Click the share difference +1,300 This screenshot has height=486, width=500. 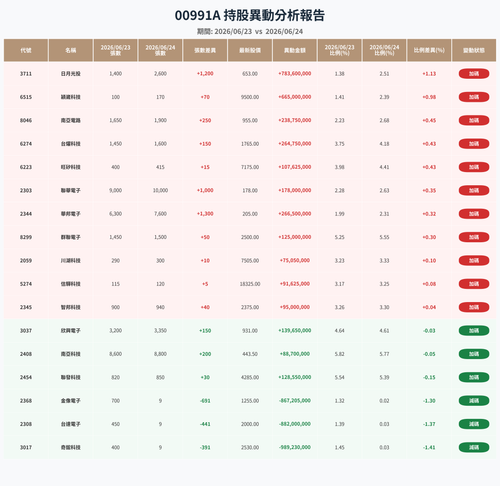coord(205,214)
